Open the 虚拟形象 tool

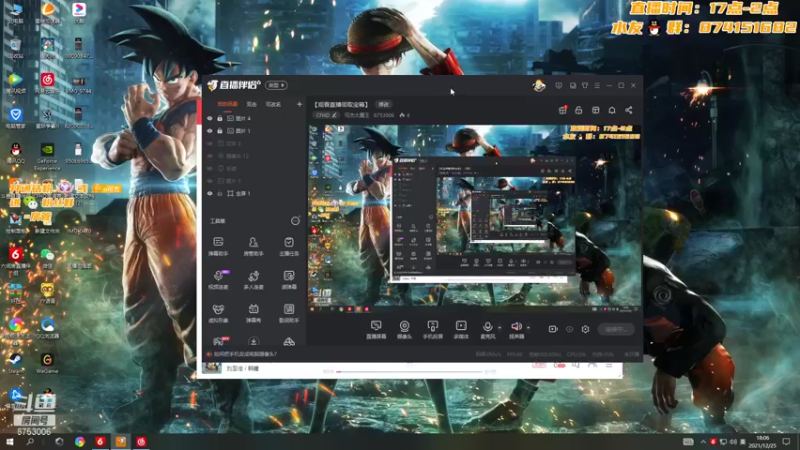pos(218,313)
